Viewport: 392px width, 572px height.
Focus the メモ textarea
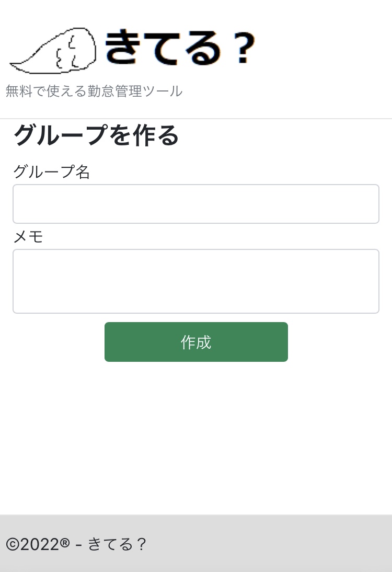tap(195, 281)
